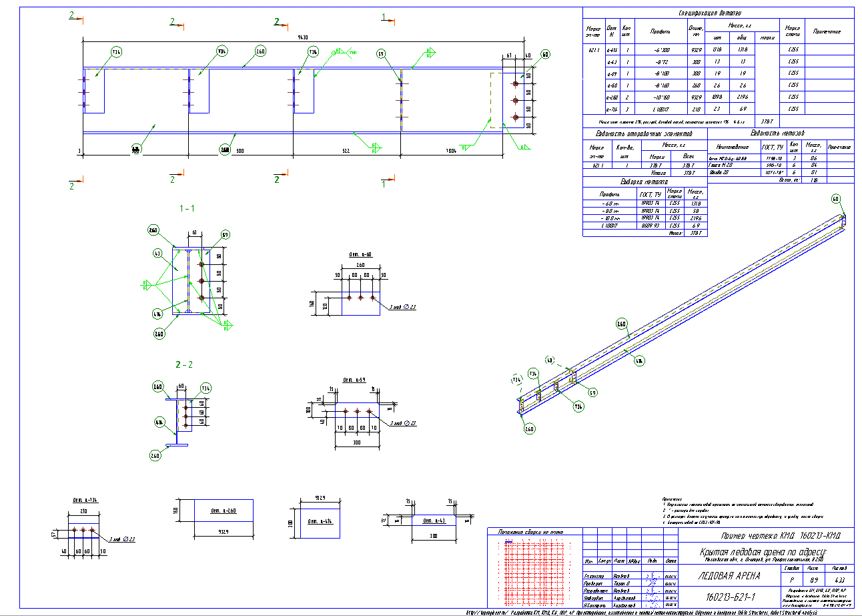862x616 pixels.
Task: Click balloon "59" in section 1-1
Action: [x=225, y=235]
